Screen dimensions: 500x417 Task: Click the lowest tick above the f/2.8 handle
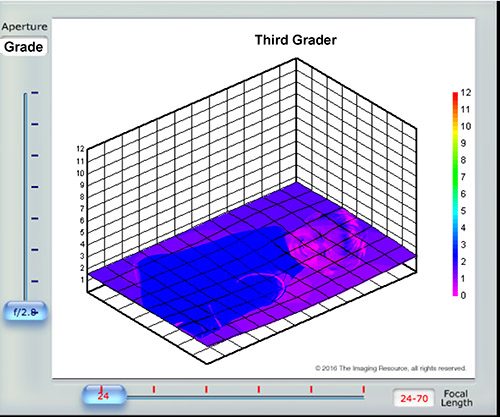click(35, 281)
